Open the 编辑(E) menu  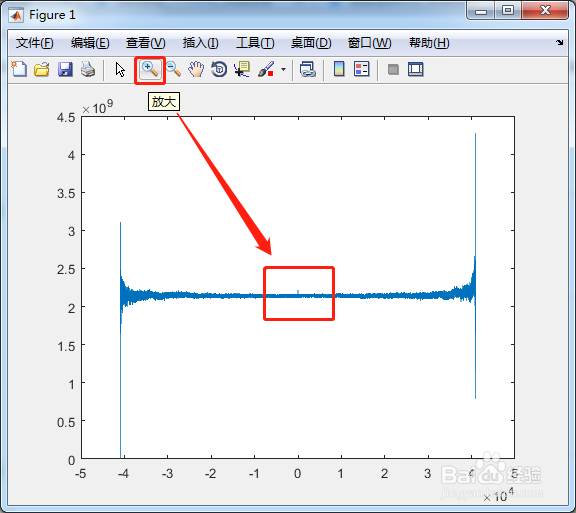tap(90, 43)
